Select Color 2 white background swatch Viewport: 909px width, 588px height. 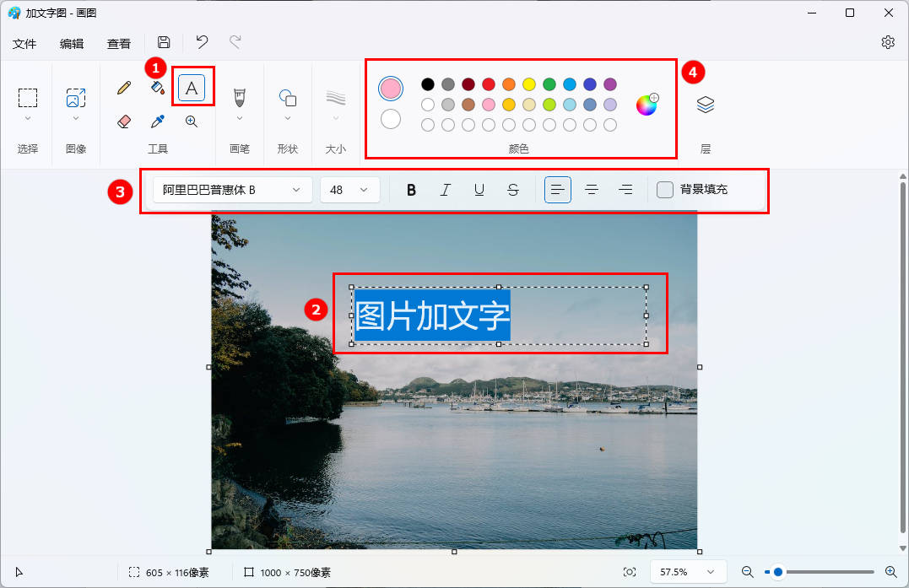(x=391, y=119)
